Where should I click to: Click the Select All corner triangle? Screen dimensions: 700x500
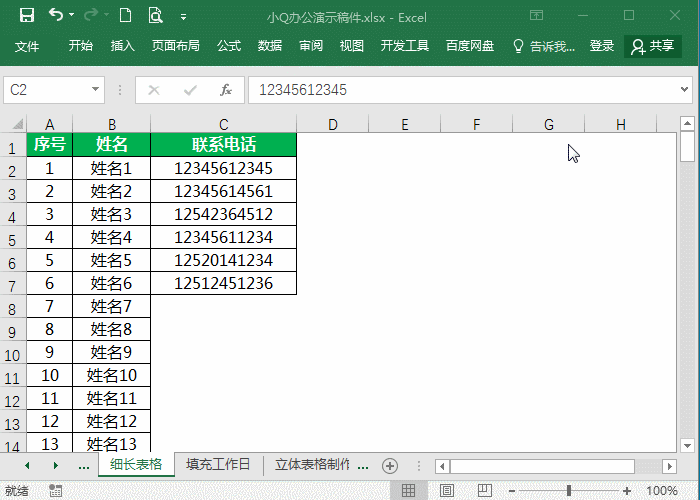point(17,124)
